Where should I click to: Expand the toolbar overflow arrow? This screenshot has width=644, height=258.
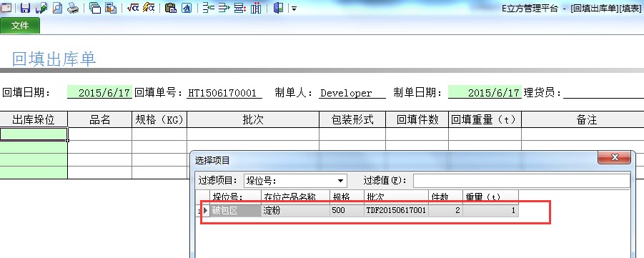click(x=294, y=8)
